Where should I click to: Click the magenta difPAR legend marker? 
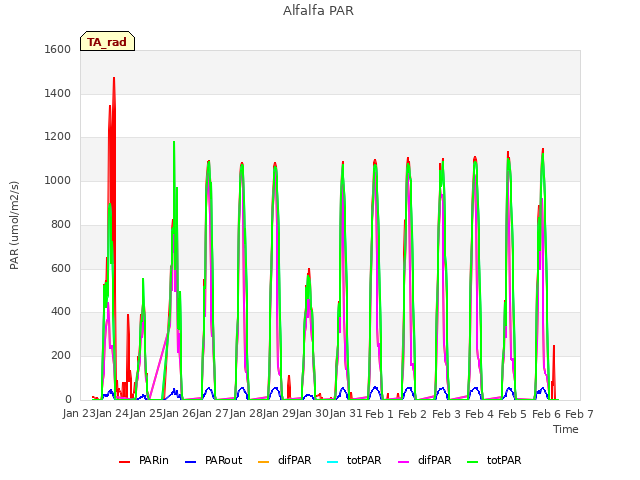coord(403,462)
